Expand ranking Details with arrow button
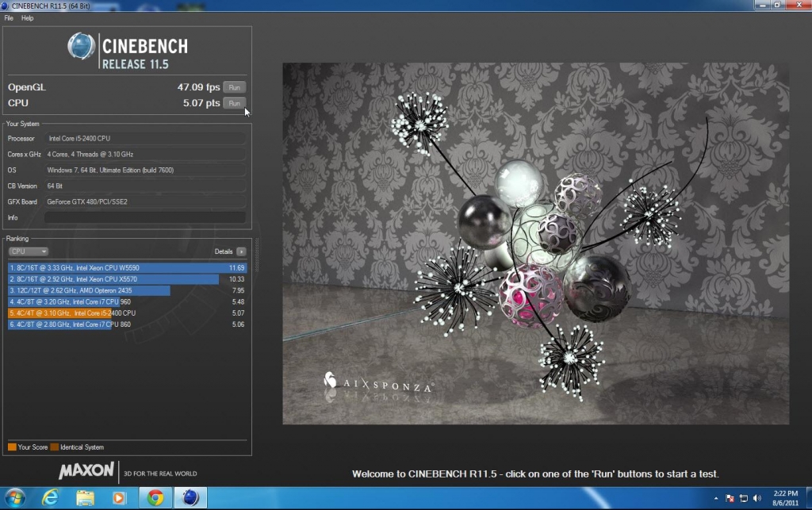The height and width of the screenshot is (510, 812). 241,251
